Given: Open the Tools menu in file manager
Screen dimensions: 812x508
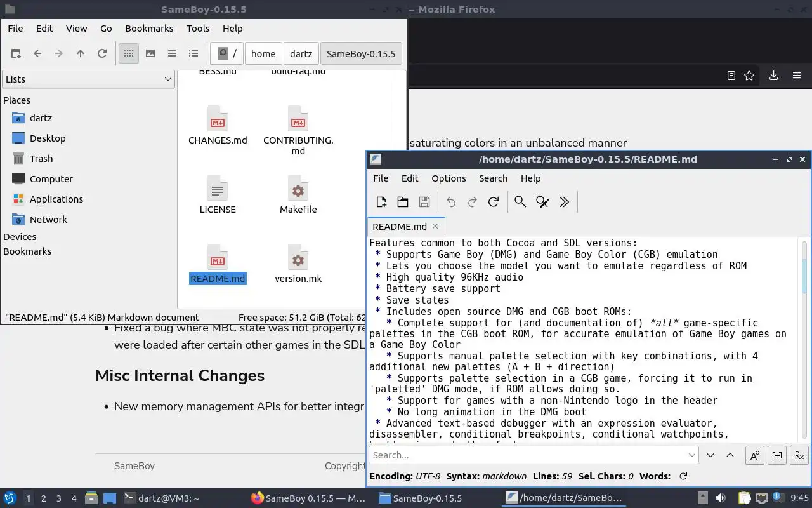Looking at the screenshot, I should coord(198,29).
